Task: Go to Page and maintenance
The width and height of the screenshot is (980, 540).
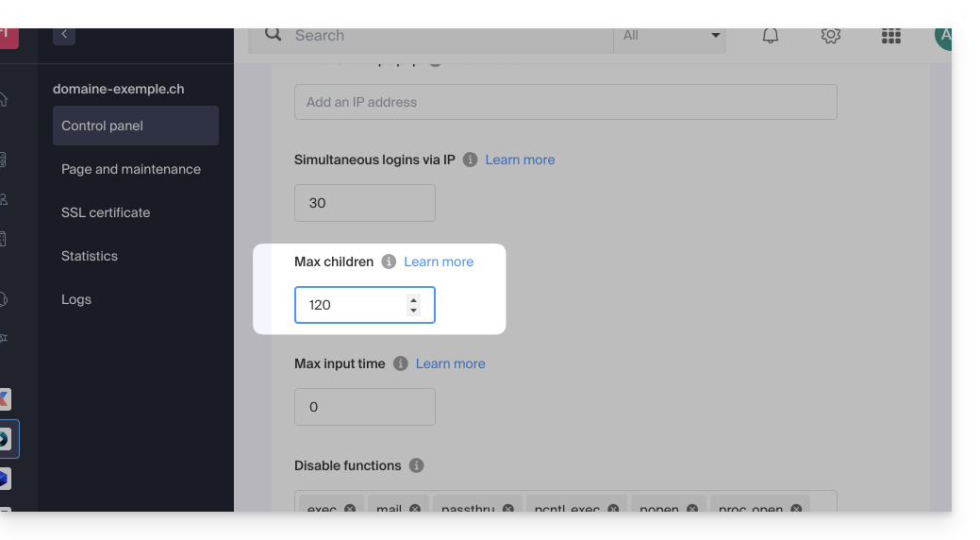Action: tap(131, 169)
